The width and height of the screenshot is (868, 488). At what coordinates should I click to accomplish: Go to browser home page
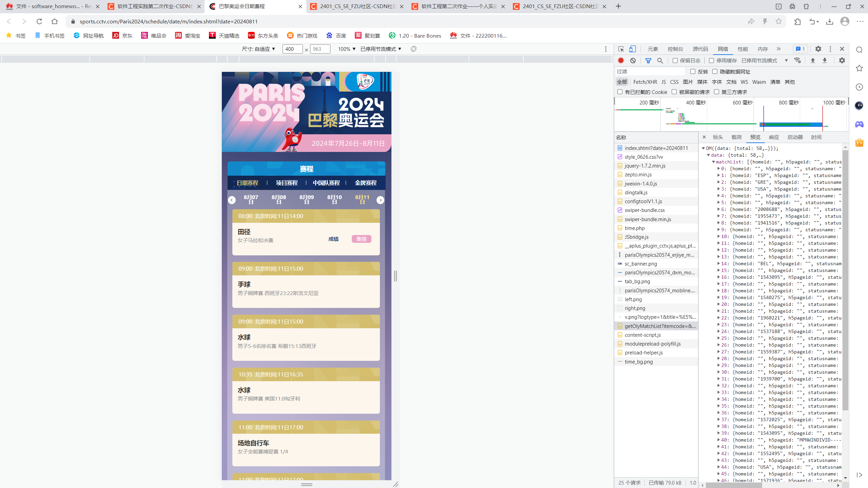[x=55, y=21]
